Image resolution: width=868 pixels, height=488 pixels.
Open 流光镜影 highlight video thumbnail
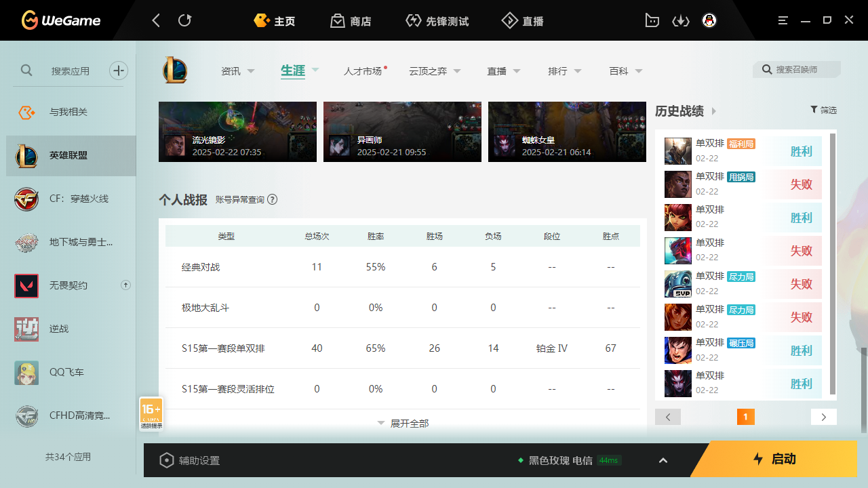tap(237, 131)
